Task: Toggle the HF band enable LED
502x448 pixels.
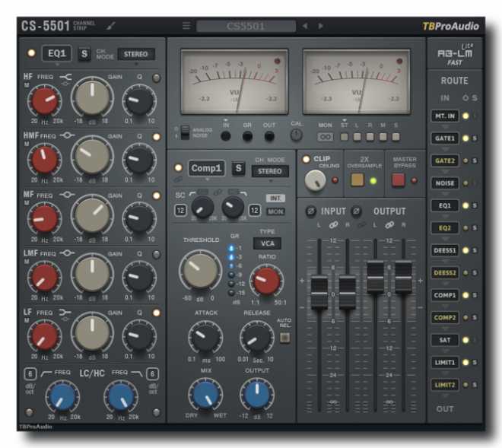Action: [156, 78]
